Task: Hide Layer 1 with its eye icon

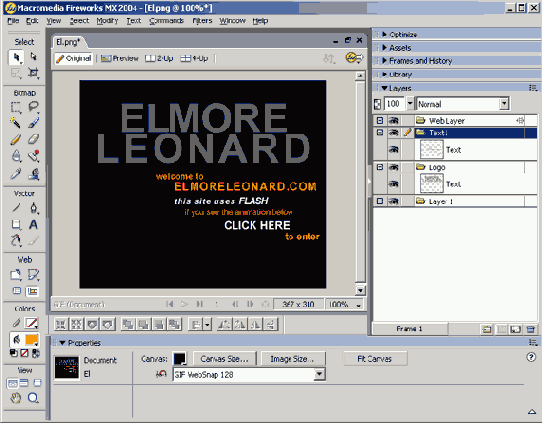Action: click(x=394, y=201)
